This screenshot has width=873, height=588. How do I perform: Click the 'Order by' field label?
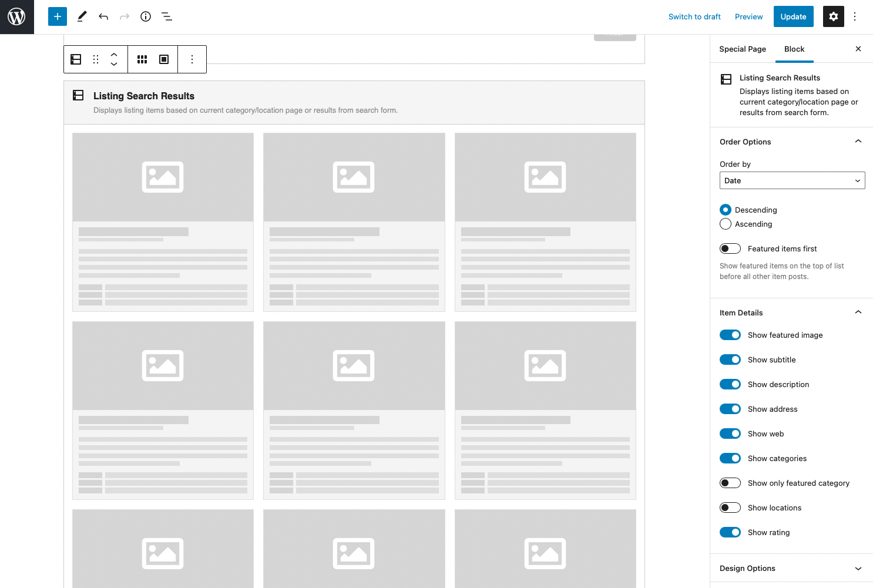tap(735, 164)
